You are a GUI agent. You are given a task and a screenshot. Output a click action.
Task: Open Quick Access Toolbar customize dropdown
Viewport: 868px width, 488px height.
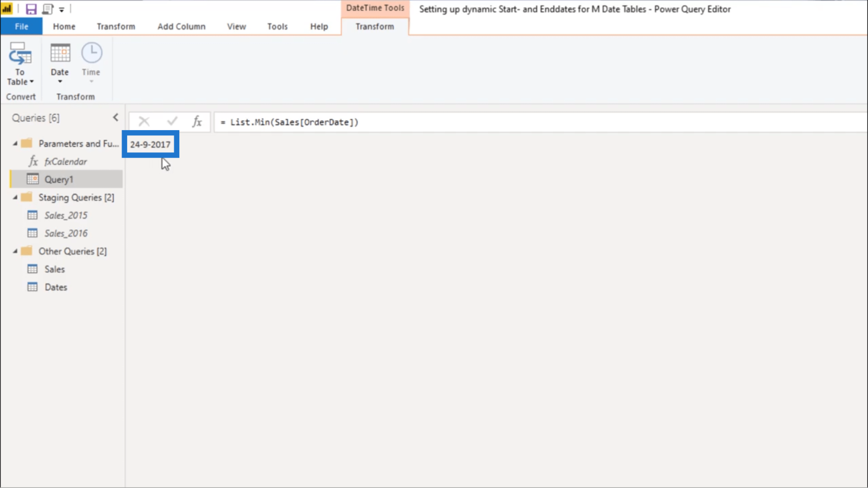click(61, 9)
